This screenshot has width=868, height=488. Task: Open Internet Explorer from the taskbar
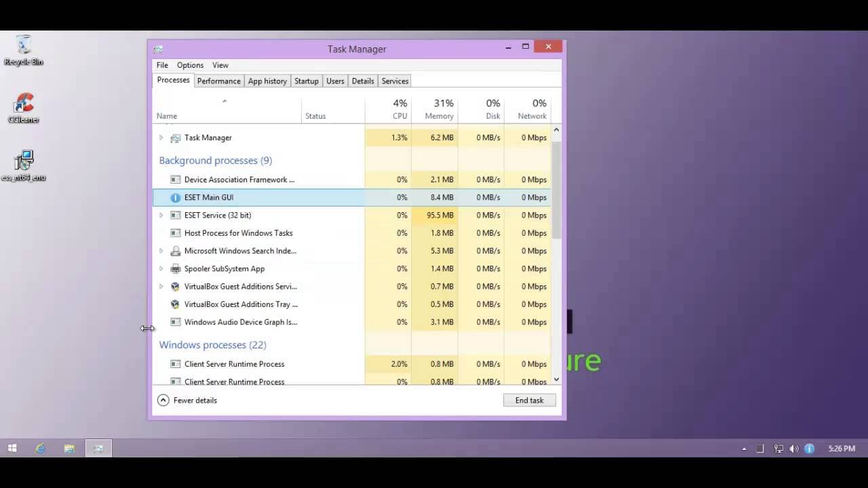click(x=41, y=448)
